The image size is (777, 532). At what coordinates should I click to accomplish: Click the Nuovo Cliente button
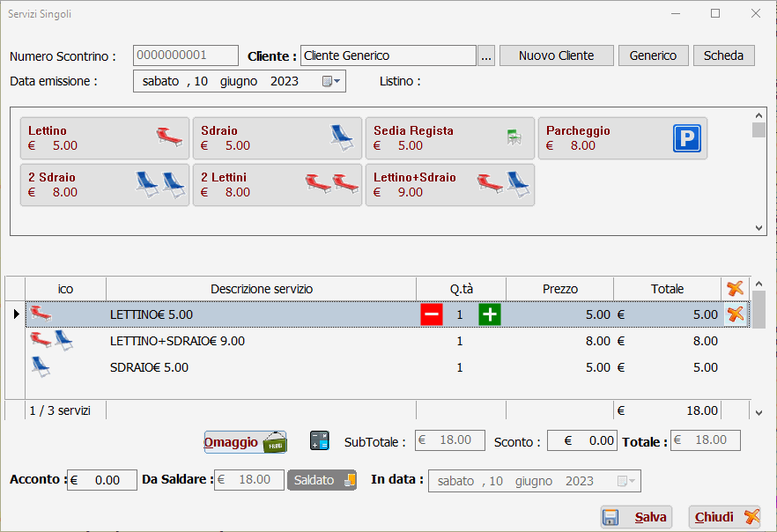[557, 55]
